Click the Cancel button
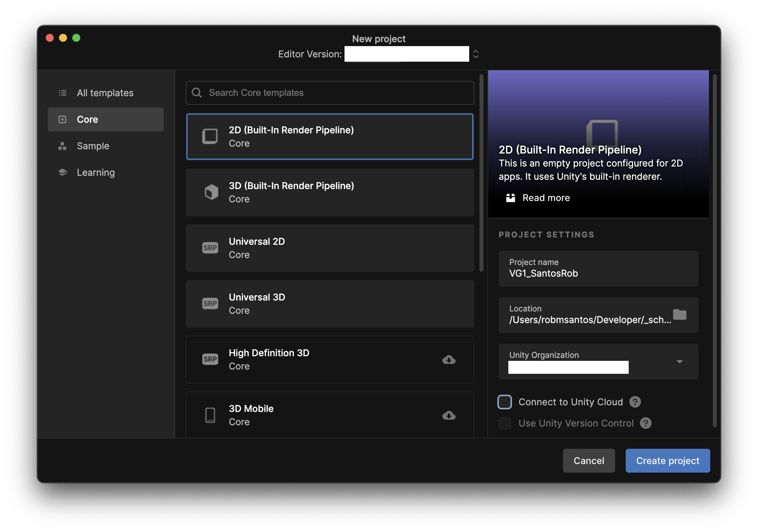Viewport: 758px width, 532px height. click(589, 461)
